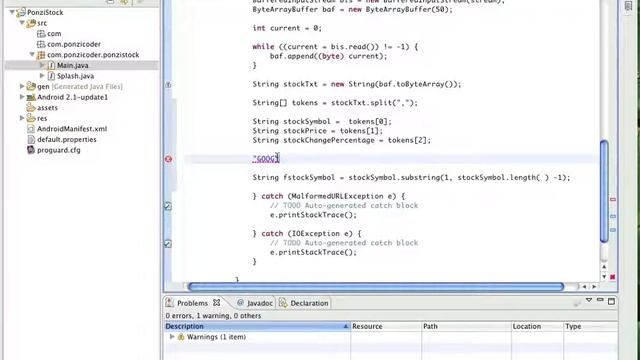Collapse the com.ponzicoder.ponzistock package
Viewport: 640px width, 360px height.
point(32,54)
